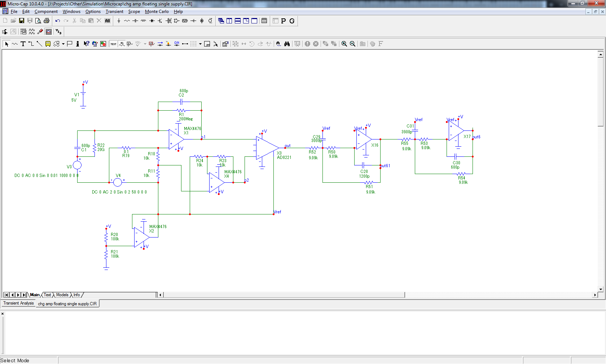Click the P toolbar button
Screen dimensions: 606x364
(284, 21)
